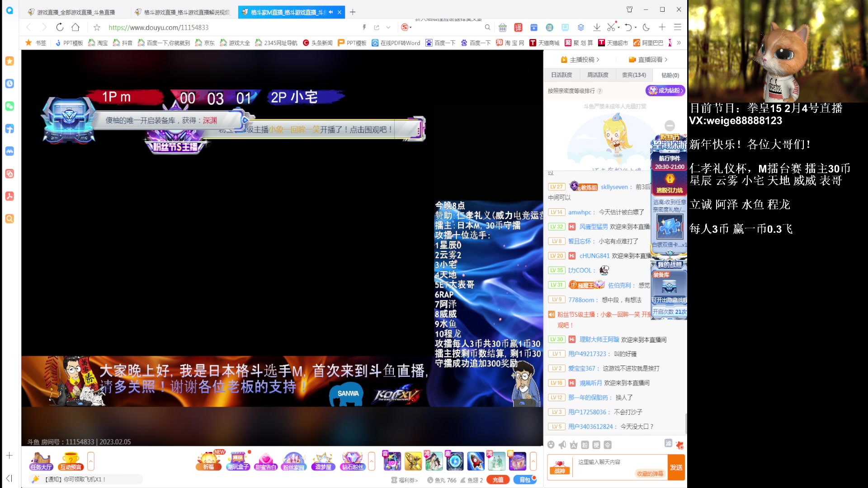
Task: Bookmark this page with the star
Action: click(97, 28)
